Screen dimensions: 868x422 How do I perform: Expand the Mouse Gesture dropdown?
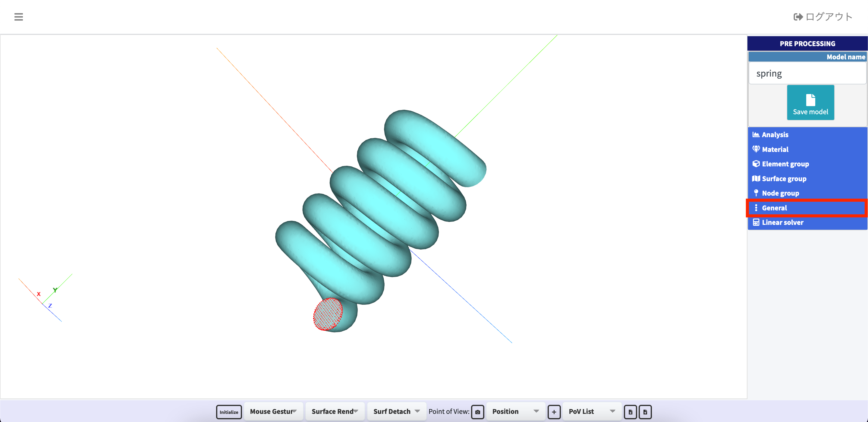click(x=273, y=411)
